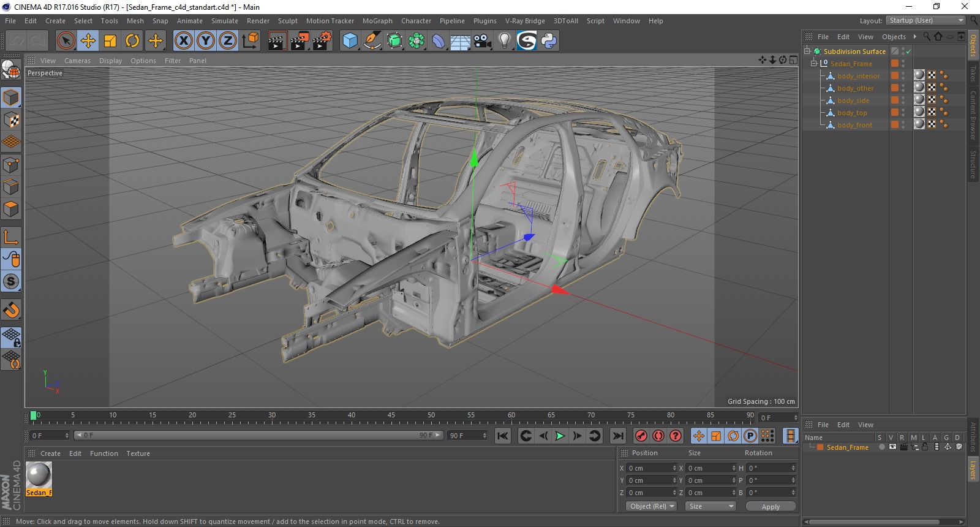Jump to previous keyframe button
980x527 pixels.
[x=526, y=436]
